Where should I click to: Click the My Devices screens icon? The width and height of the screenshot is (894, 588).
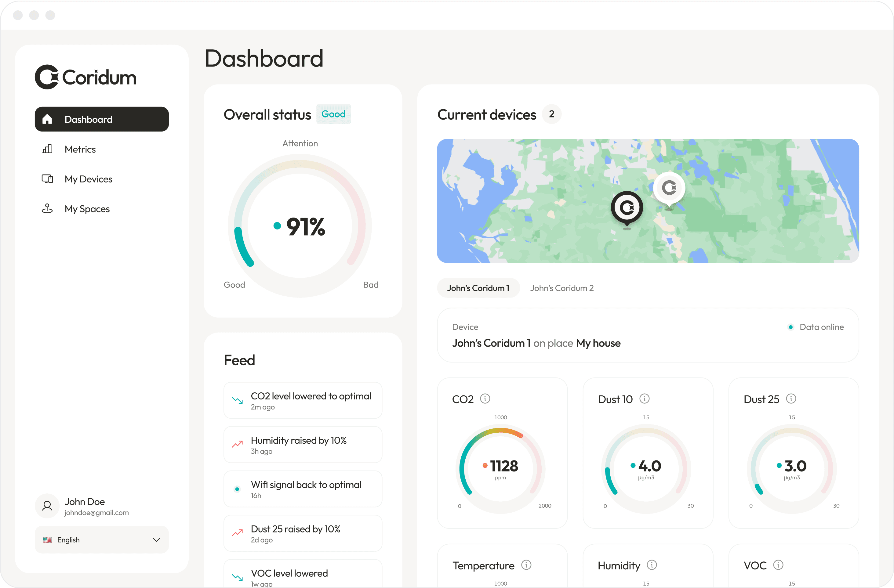coord(47,179)
